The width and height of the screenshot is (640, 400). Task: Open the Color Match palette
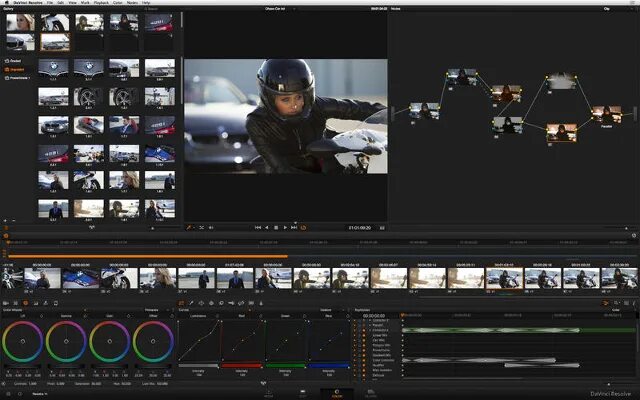click(16, 303)
